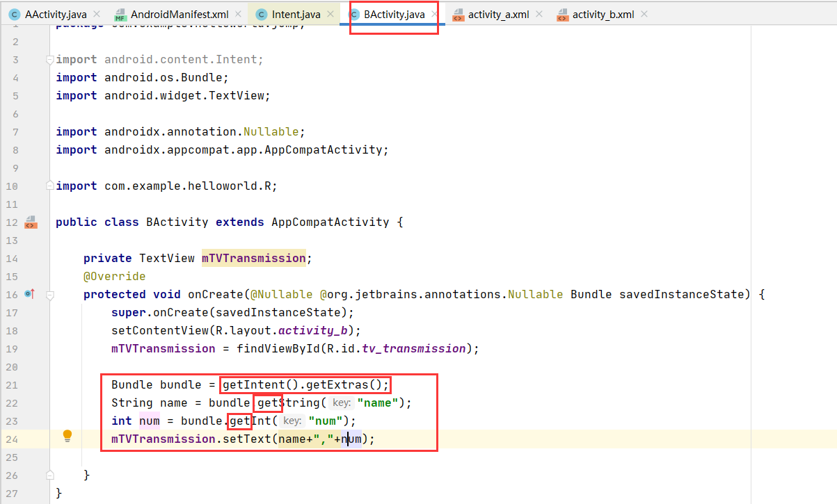Close the activity_a.xml tab

[x=539, y=14]
